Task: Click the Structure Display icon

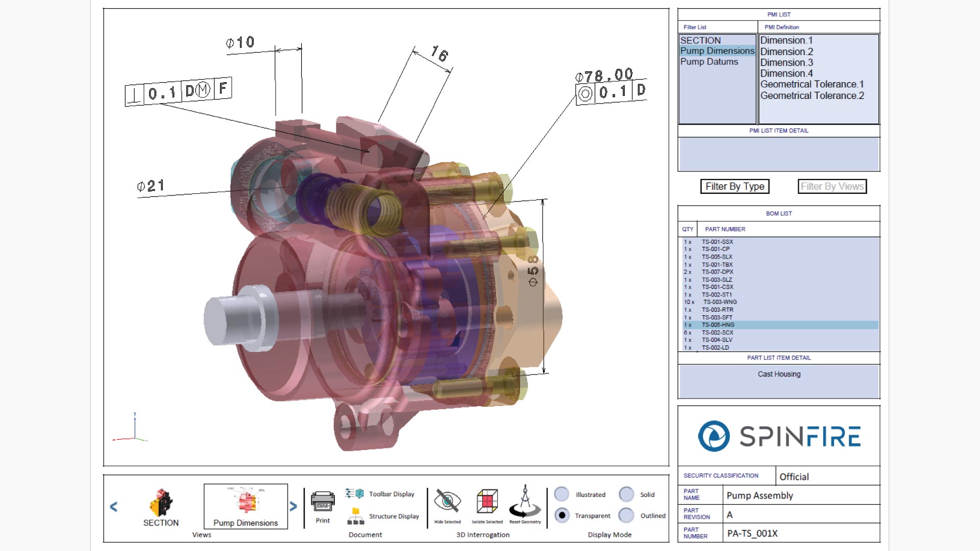Action: pos(355,516)
